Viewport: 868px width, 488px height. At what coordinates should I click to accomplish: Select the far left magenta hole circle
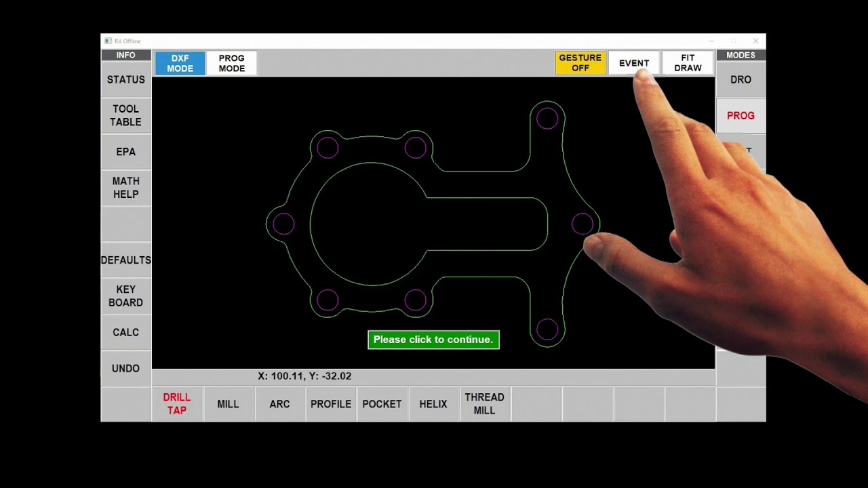coord(283,224)
